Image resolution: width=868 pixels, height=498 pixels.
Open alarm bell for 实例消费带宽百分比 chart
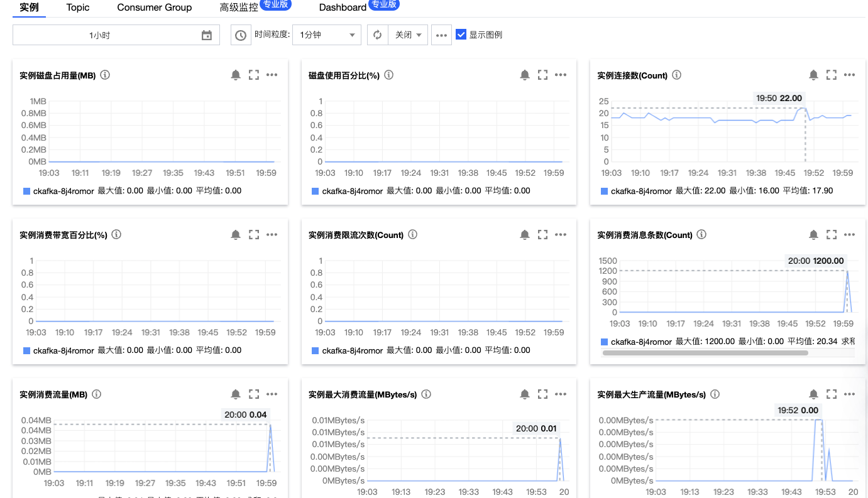pos(236,234)
